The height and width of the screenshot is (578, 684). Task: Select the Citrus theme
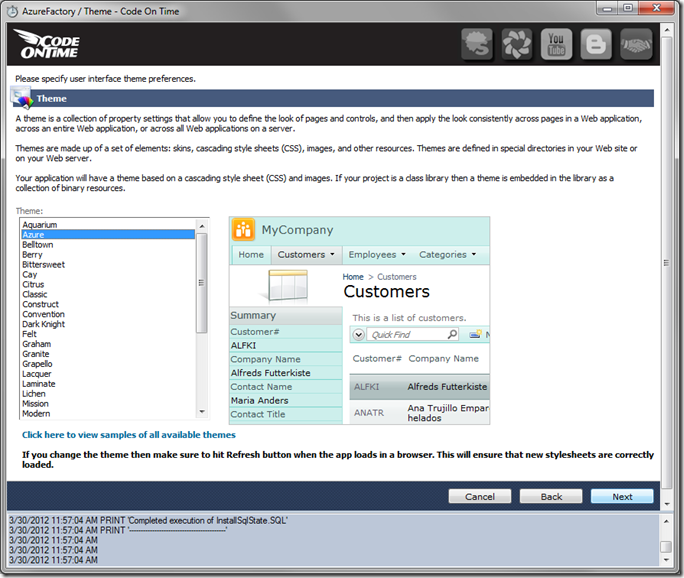(x=108, y=284)
